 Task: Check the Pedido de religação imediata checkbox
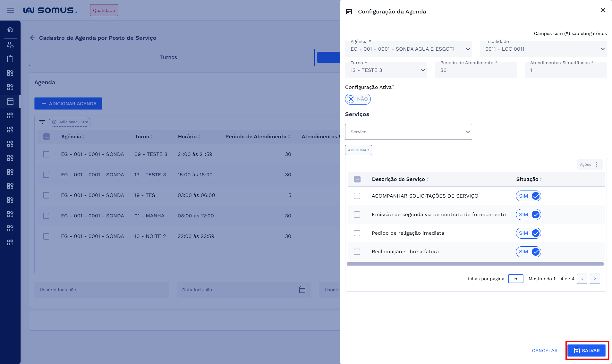point(357,233)
